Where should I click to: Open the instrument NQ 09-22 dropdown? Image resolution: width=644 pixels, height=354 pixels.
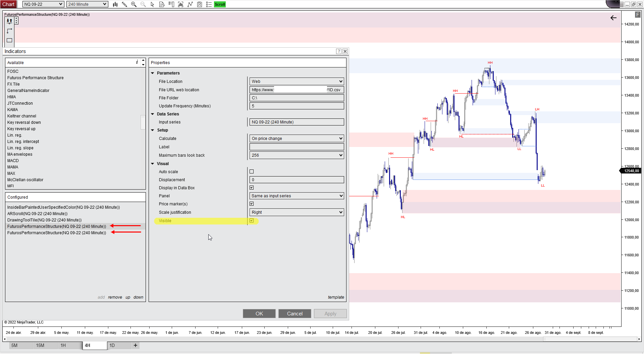point(43,4)
